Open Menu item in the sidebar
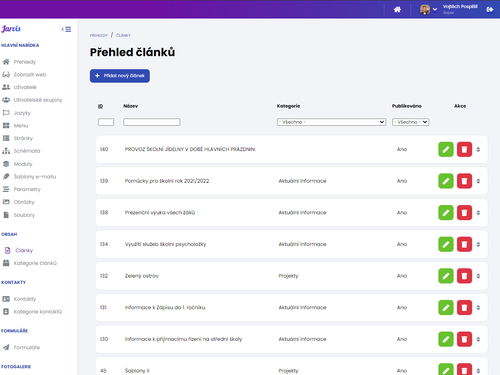This screenshot has height=375, width=500. 21,126
